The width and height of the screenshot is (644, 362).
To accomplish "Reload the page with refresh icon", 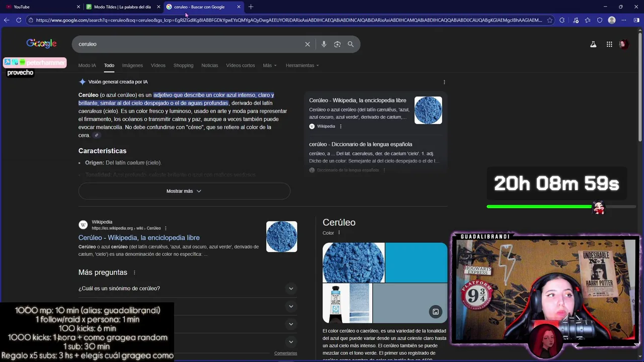I will (x=19, y=20).
